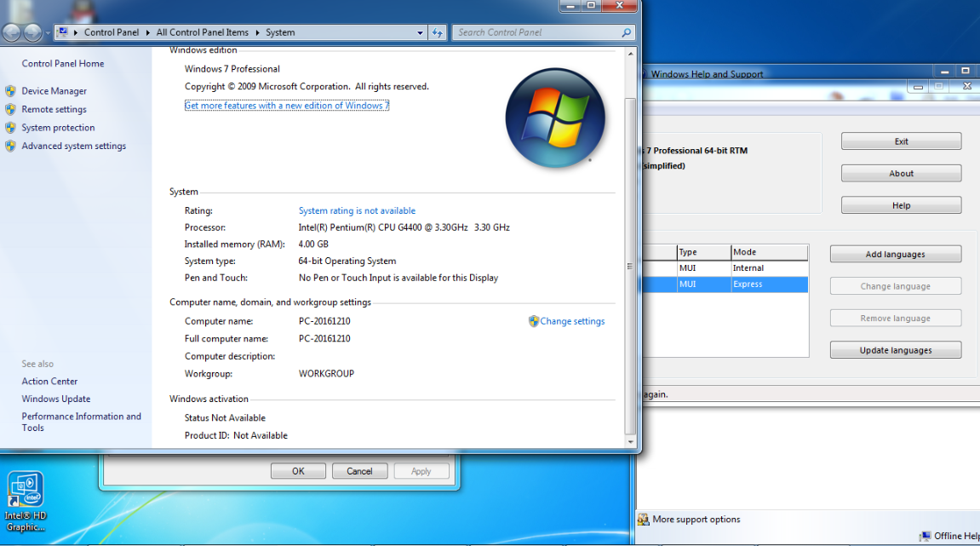
Task: Click the Advanced system settings shield icon
Action: coord(10,146)
